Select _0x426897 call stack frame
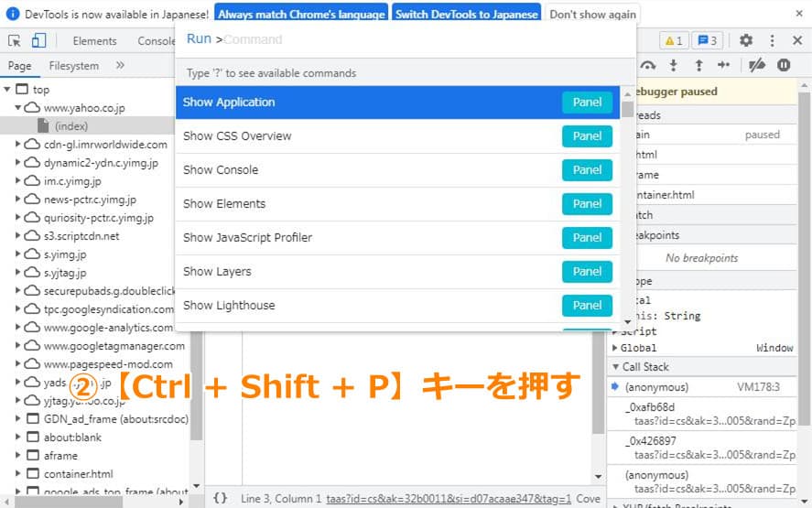812x508 pixels. pyautogui.click(x=702, y=448)
